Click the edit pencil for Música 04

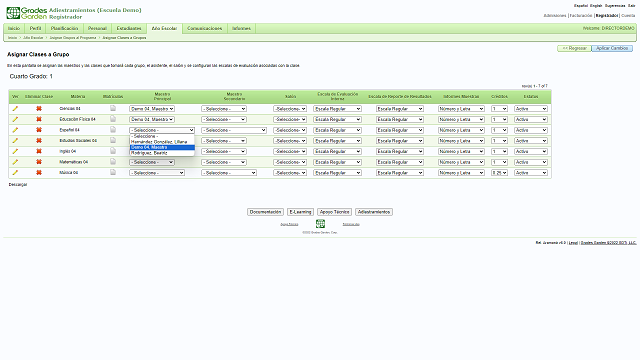click(15, 173)
